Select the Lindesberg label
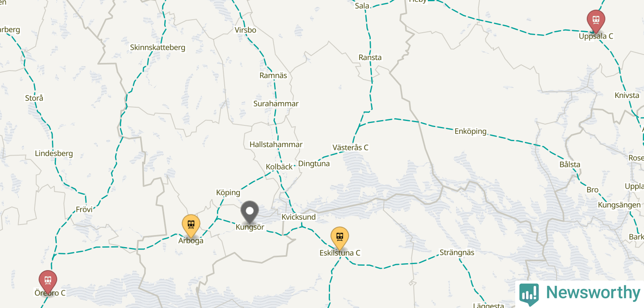Image resolution: width=644 pixels, height=308 pixels. (x=54, y=154)
